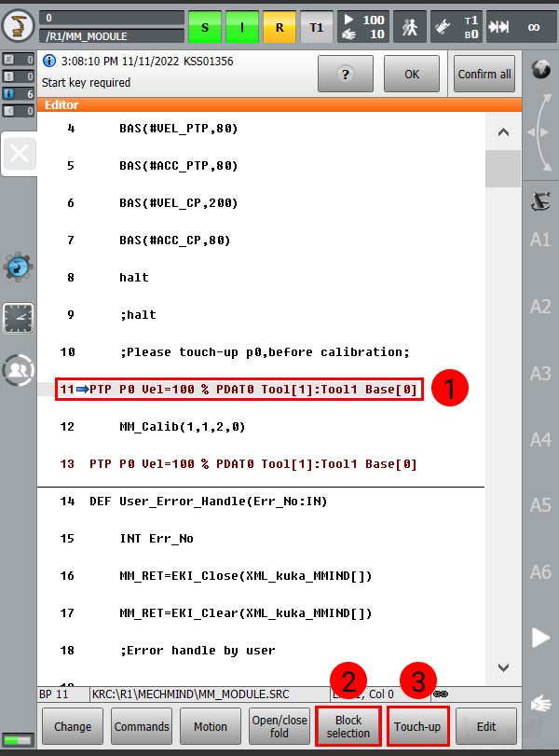Expand the Commands menu
This screenshot has height=756, width=559.
click(142, 726)
